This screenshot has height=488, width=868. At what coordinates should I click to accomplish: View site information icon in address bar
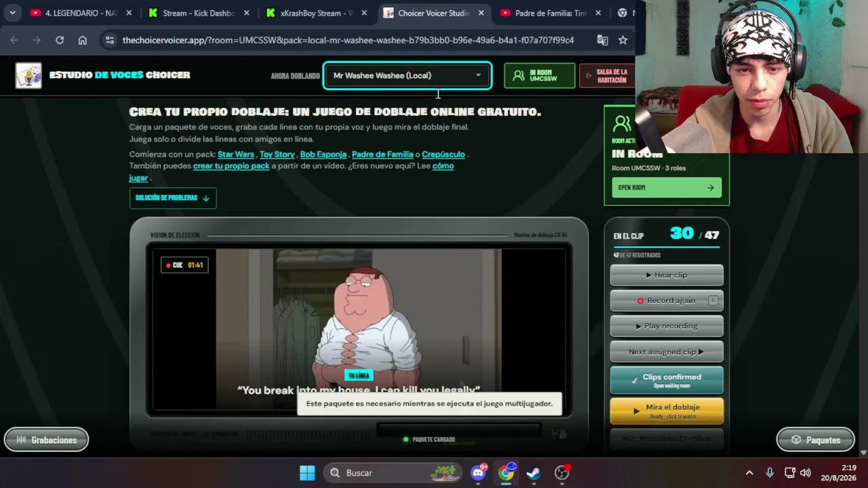click(x=110, y=40)
